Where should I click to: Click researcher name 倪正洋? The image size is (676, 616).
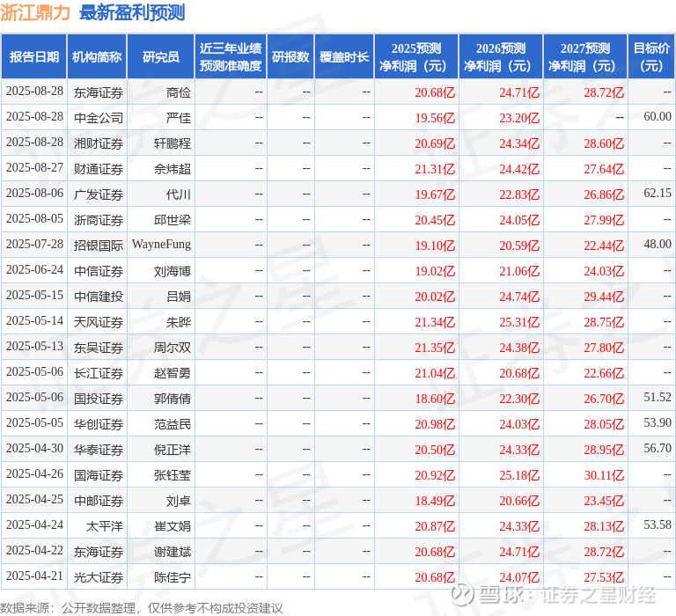[x=172, y=450]
